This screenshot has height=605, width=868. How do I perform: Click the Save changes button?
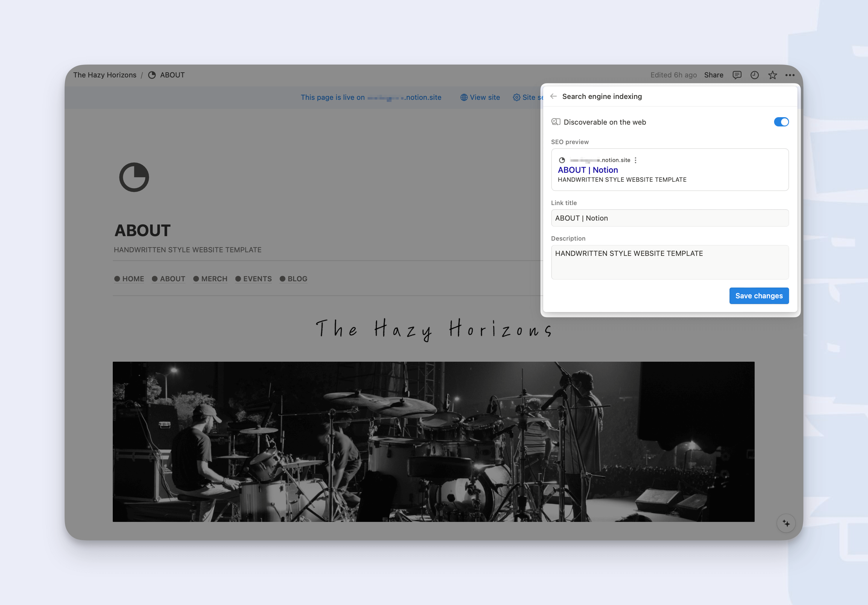pos(759,296)
